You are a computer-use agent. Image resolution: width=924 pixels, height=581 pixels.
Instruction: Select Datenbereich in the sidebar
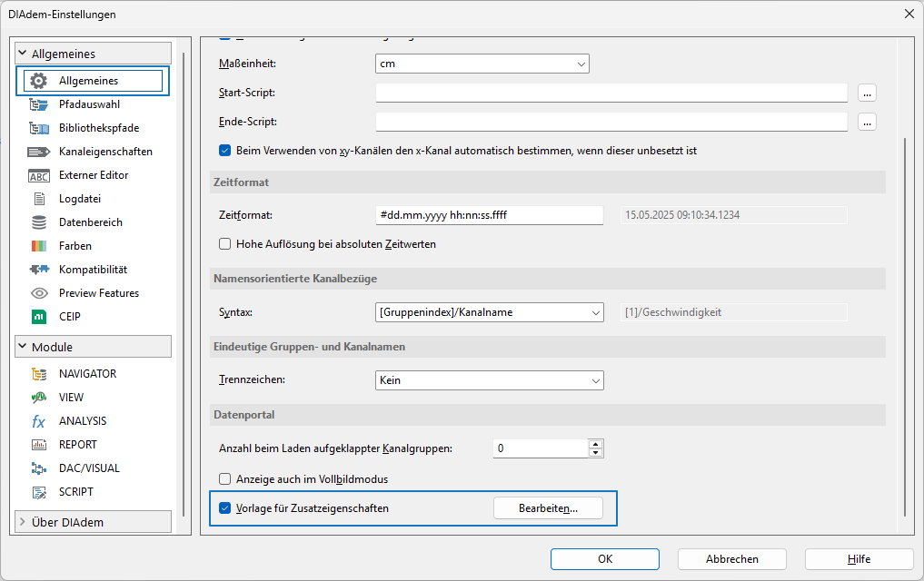click(x=91, y=222)
